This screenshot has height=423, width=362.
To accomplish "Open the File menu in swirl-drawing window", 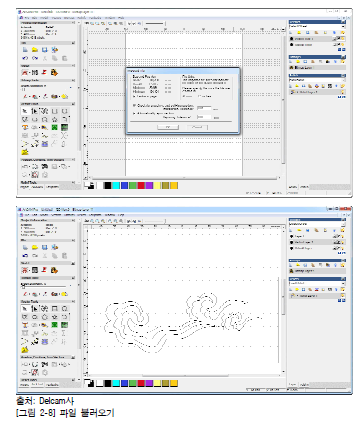I will point(26,215).
